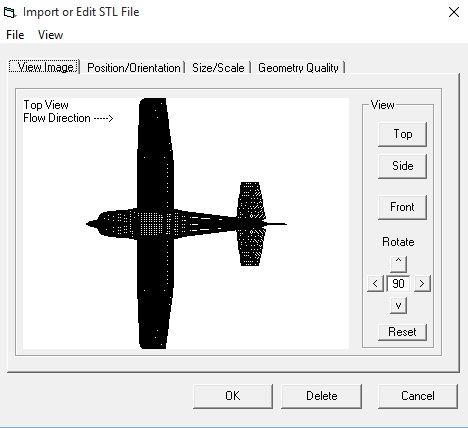Click the rotation angle field showing 90
468x428 pixels.
pyautogui.click(x=398, y=284)
